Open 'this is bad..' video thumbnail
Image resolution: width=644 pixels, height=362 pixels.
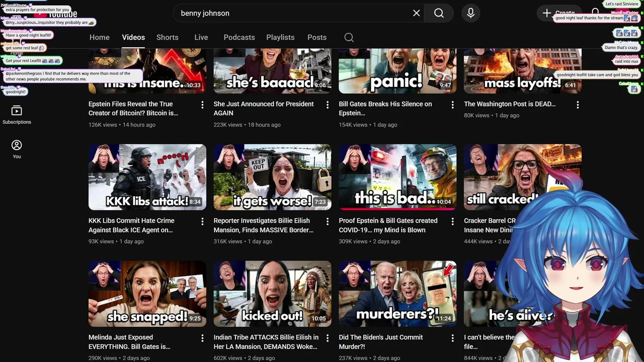397,177
